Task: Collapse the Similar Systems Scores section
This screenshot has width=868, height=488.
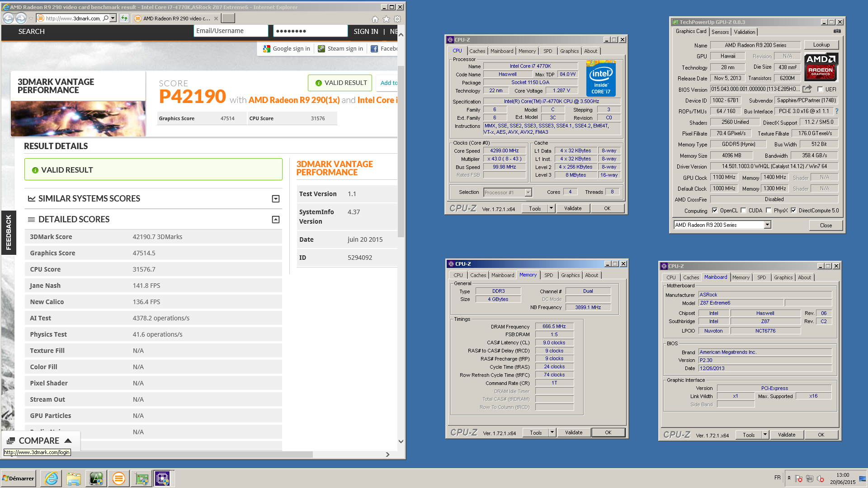Action: click(276, 199)
